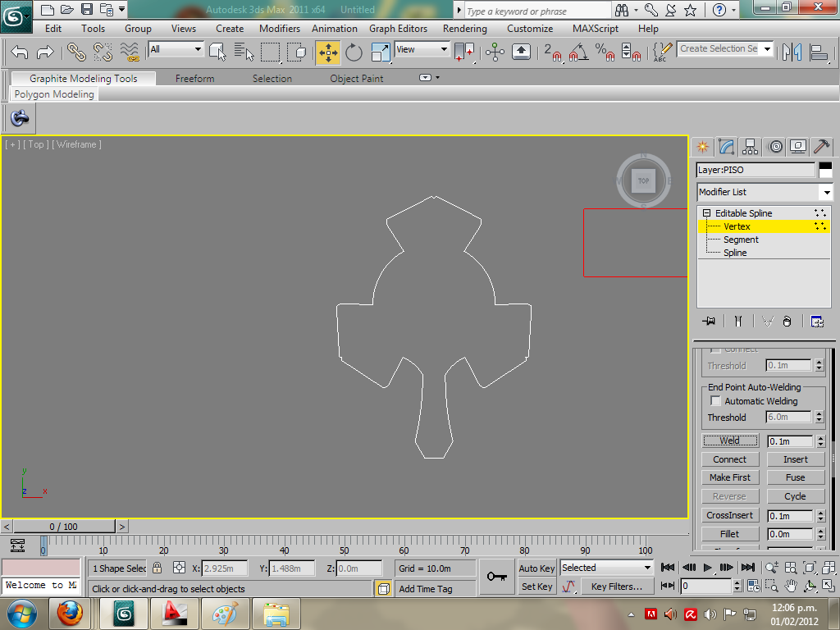Click the Mirror tool icon

click(792, 52)
